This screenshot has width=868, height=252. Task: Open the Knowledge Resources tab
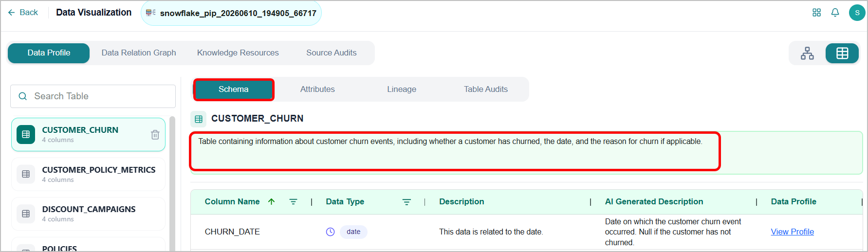[x=238, y=53]
